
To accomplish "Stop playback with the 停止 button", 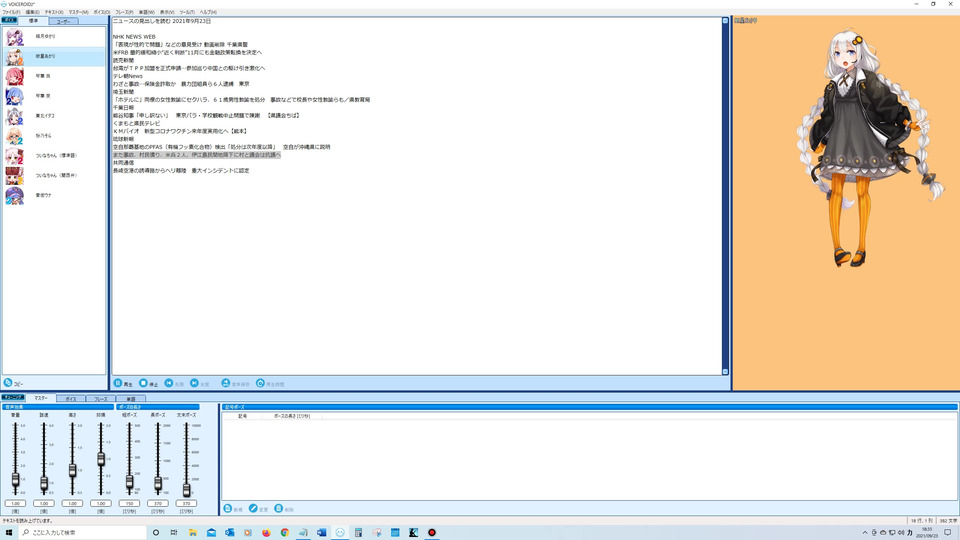I will tap(149, 383).
